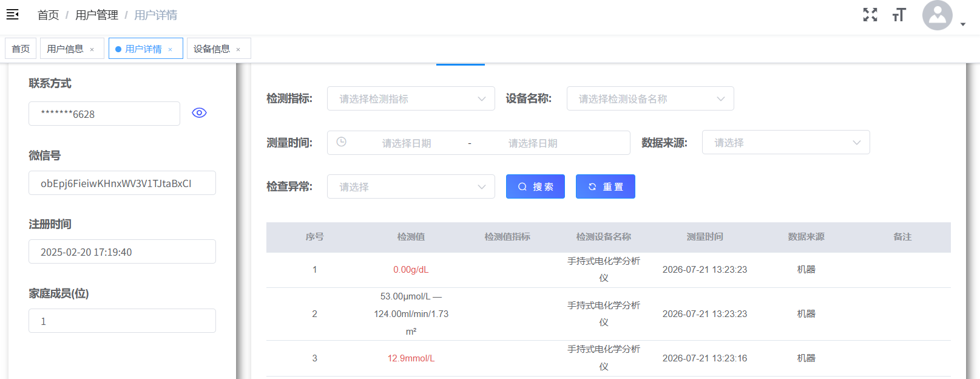Image resolution: width=980 pixels, height=379 pixels.
Task: Click the 注册时间 field
Action: (122, 251)
